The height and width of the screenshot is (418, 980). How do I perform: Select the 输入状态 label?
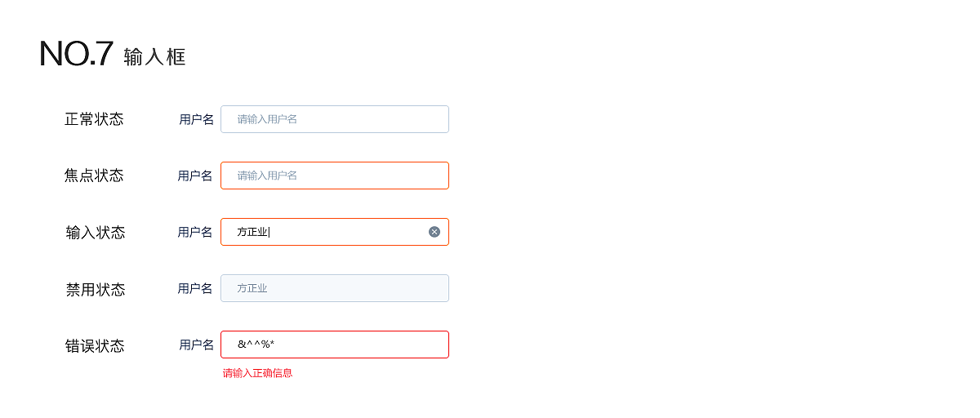click(x=96, y=233)
